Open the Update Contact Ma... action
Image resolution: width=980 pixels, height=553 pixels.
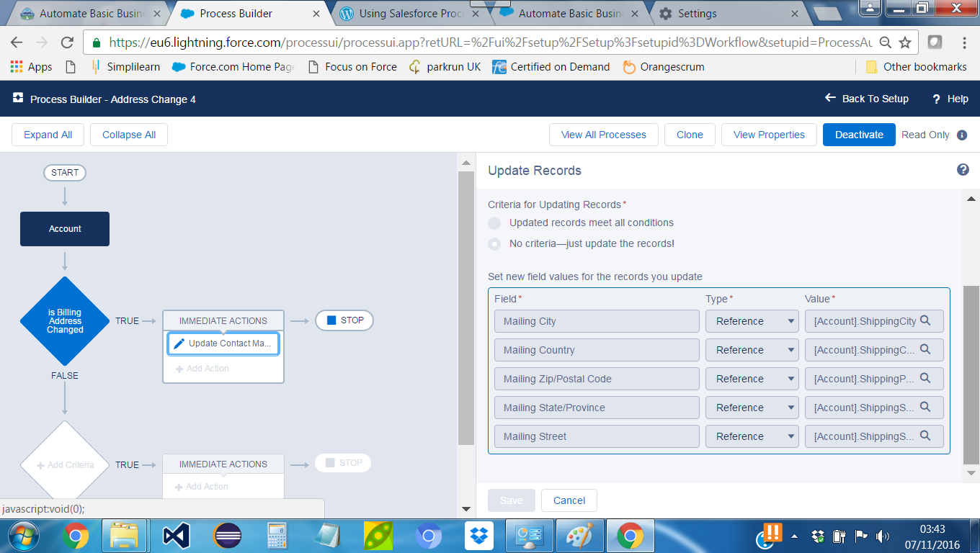tap(223, 343)
